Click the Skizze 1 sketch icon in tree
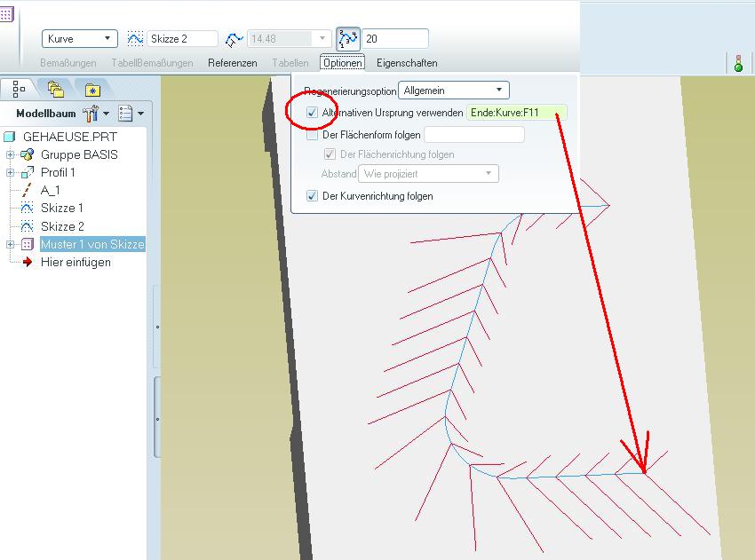 pos(27,208)
